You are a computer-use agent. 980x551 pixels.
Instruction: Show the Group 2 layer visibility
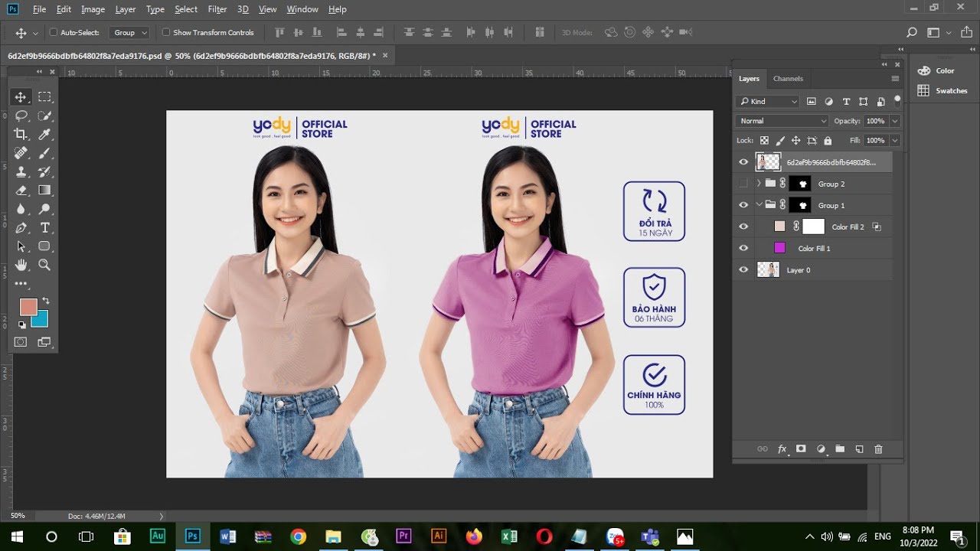pyautogui.click(x=743, y=184)
